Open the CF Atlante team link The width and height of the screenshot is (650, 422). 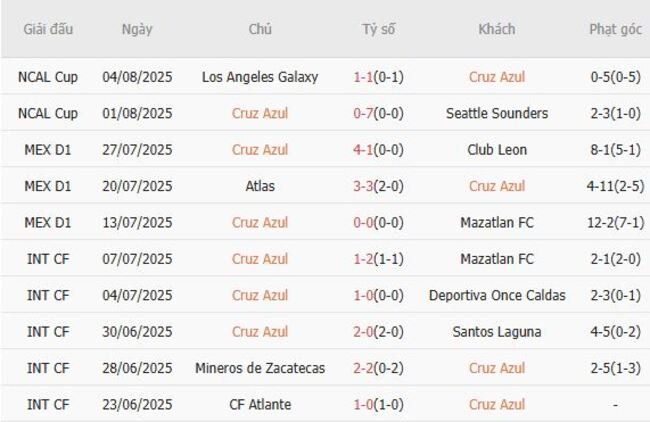click(260, 405)
